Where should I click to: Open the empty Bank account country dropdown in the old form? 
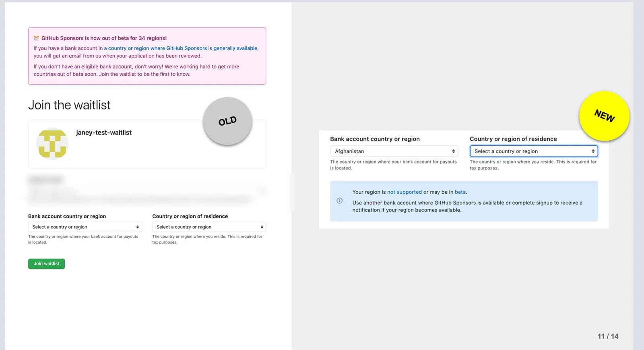(x=85, y=227)
